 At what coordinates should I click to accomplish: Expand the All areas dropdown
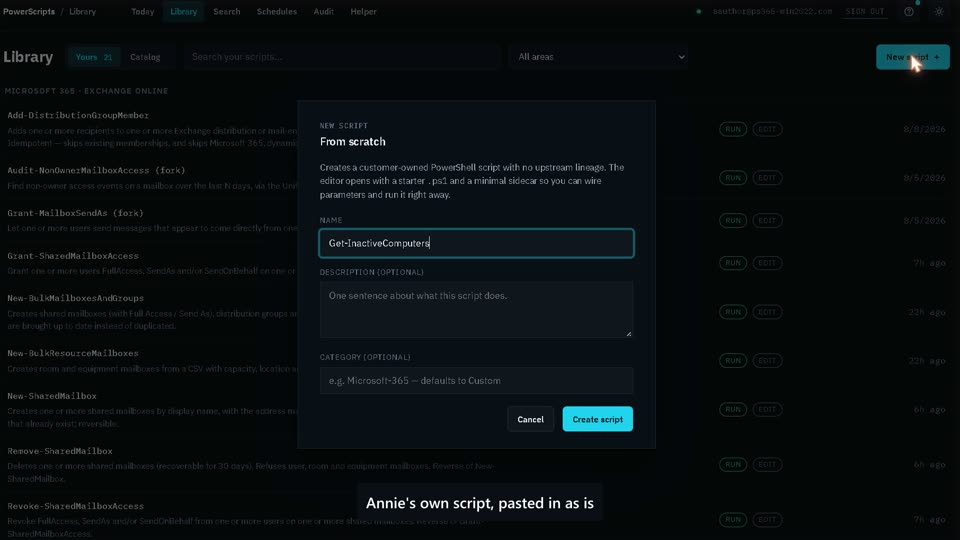599,57
